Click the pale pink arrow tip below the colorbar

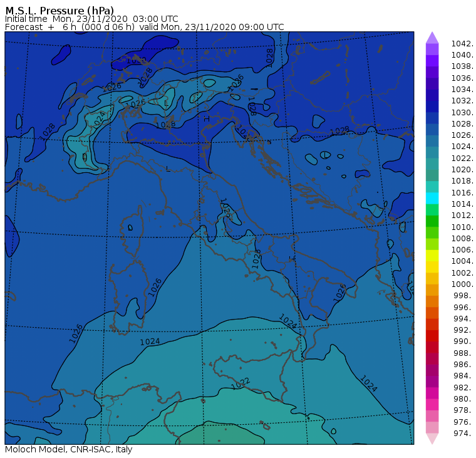[432, 439]
